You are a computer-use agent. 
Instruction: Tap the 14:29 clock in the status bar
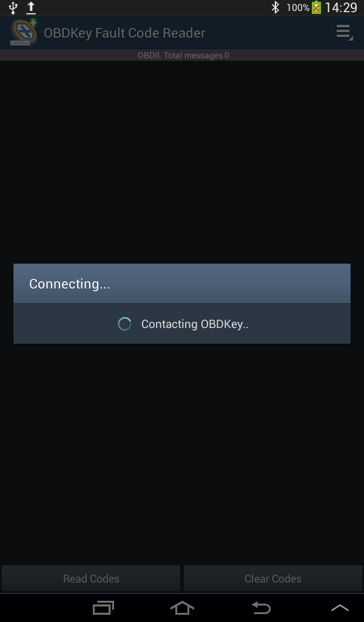[x=341, y=7]
